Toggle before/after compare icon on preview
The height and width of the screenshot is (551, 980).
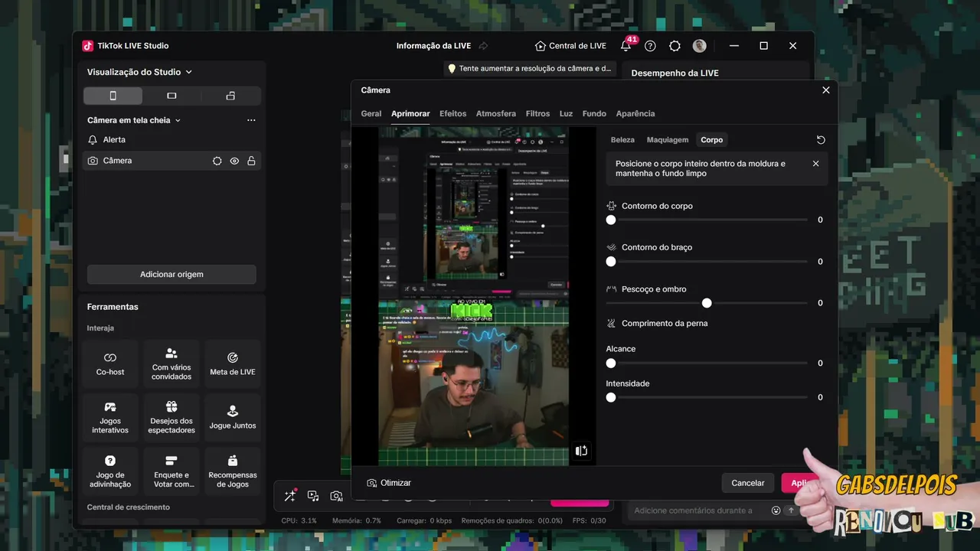tap(581, 451)
